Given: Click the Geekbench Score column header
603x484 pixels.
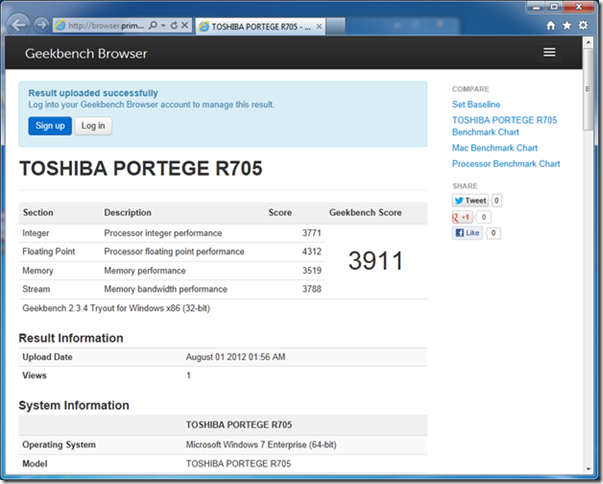Looking at the screenshot, I should [365, 213].
